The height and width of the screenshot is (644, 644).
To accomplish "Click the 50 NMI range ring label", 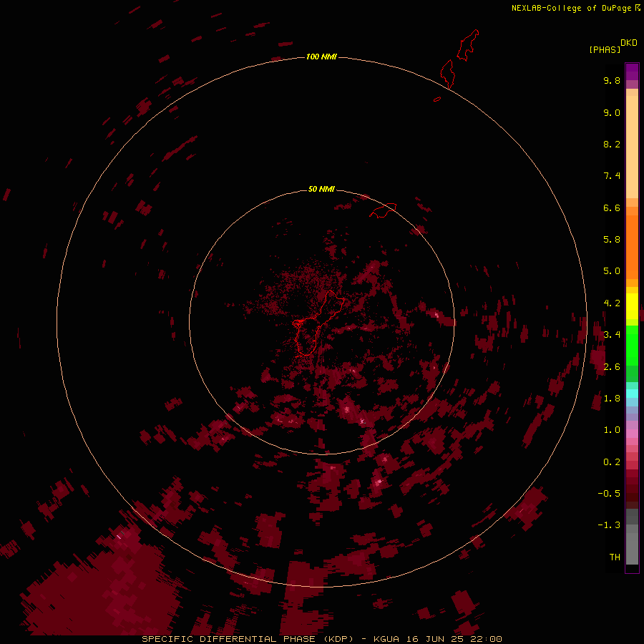I will pos(321,189).
